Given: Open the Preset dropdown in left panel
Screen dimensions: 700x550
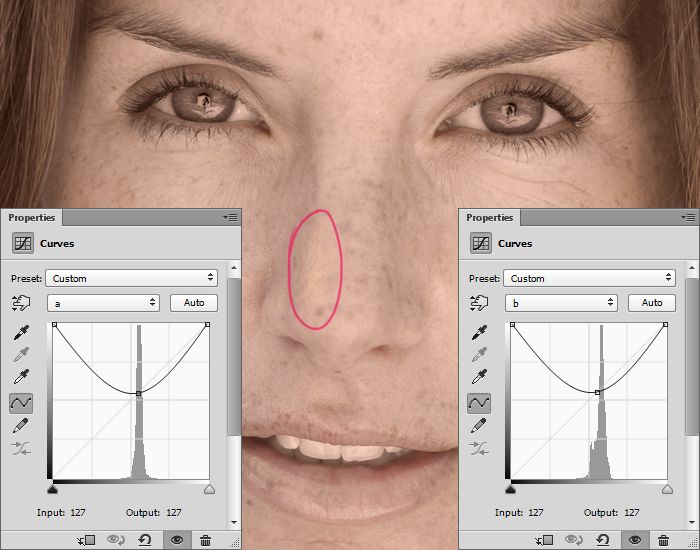Looking at the screenshot, I should 132,278.
